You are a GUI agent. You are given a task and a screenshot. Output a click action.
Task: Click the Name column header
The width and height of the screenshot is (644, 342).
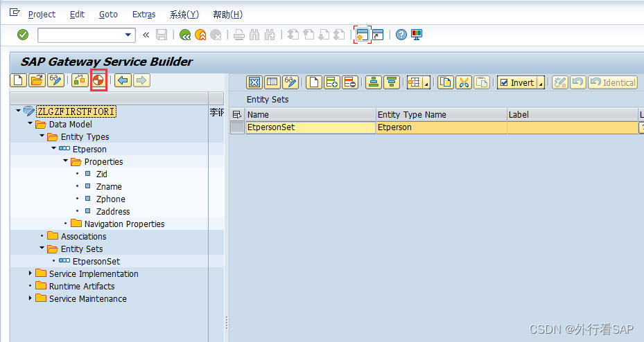click(x=311, y=115)
